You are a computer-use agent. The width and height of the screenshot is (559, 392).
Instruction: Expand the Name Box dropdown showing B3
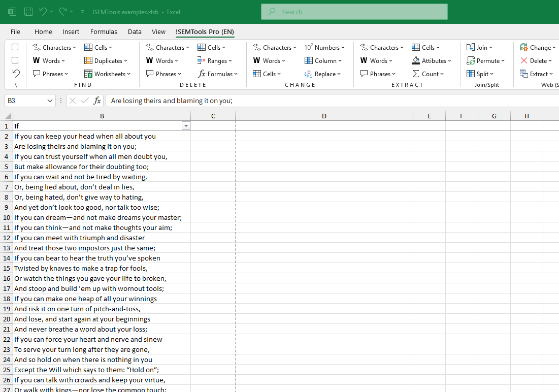[x=49, y=101]
